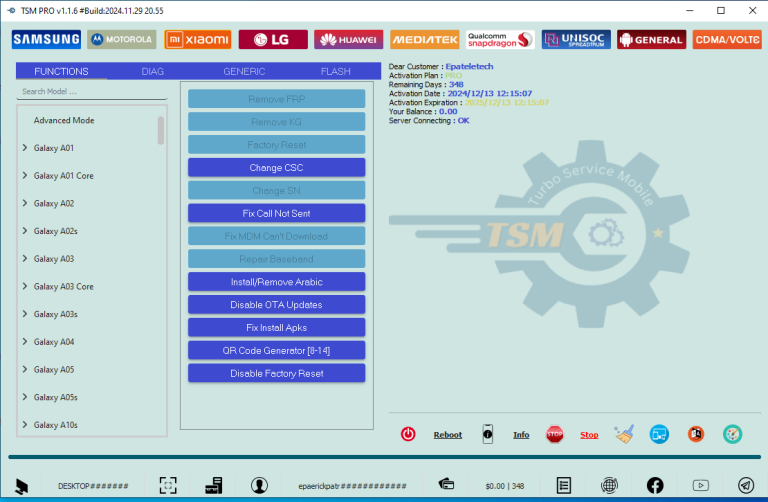
Task: Click the Search Model input field
Action: 90,92
